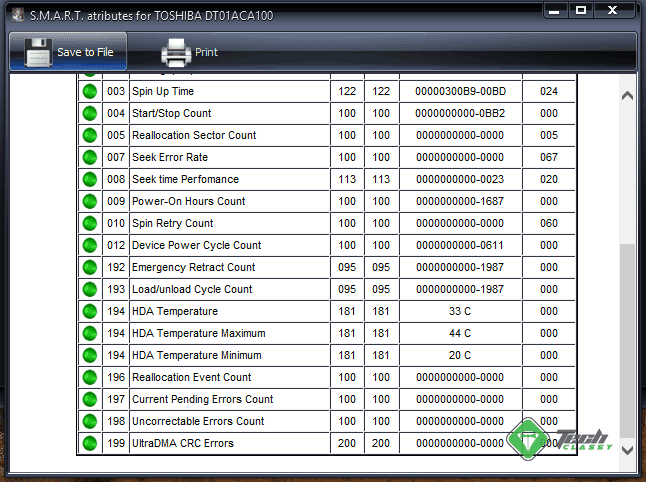Click green status icon for Uncorrectable Errors Count
The width and height of the screenshot is (646, 482).
click(x=90, y=421)
